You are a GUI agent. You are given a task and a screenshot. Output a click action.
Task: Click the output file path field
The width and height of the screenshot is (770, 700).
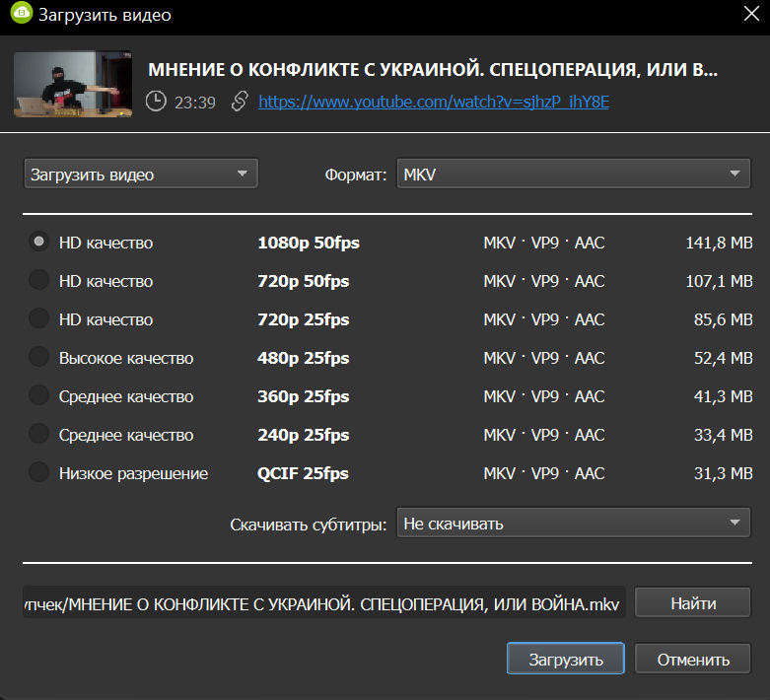tap(324, 603)
